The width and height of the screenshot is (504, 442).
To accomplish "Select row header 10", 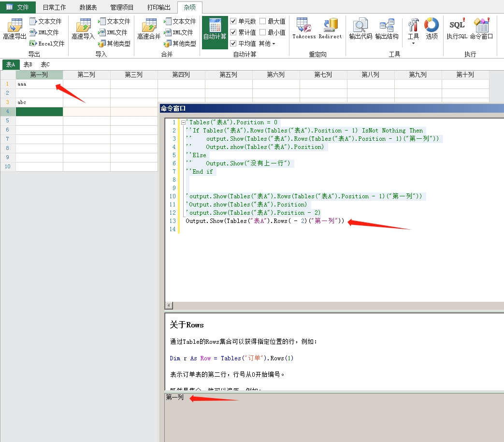I will click(8, 166).
